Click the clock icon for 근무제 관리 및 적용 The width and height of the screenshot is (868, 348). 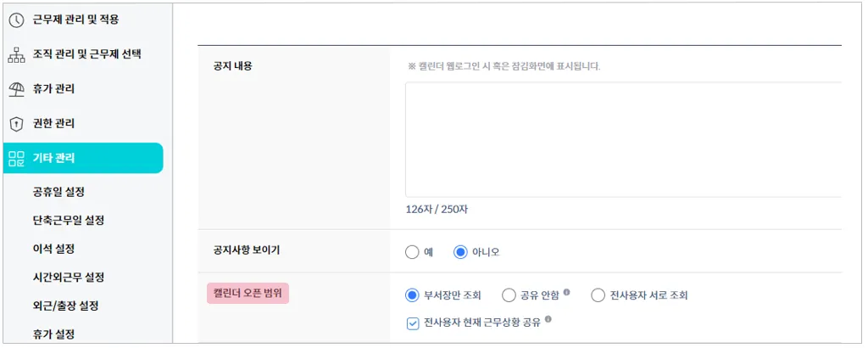[x=16, y=20]
